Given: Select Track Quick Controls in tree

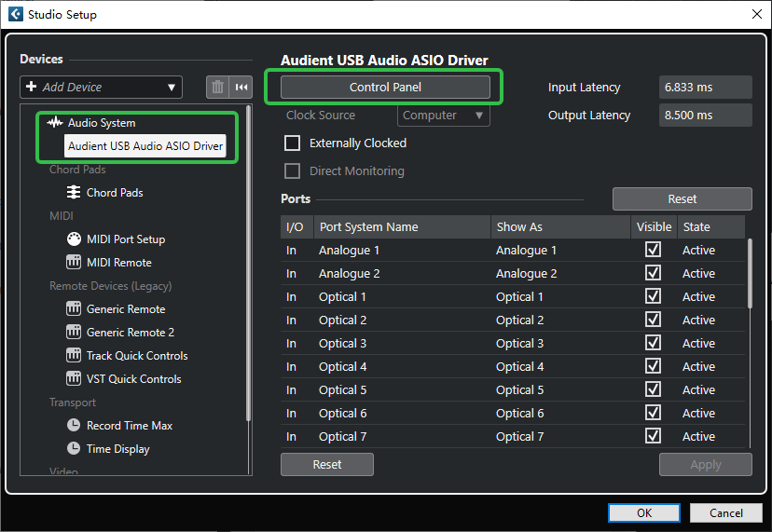Looking at the screenshot, I should pyautogui.click(x=137, y=355).
